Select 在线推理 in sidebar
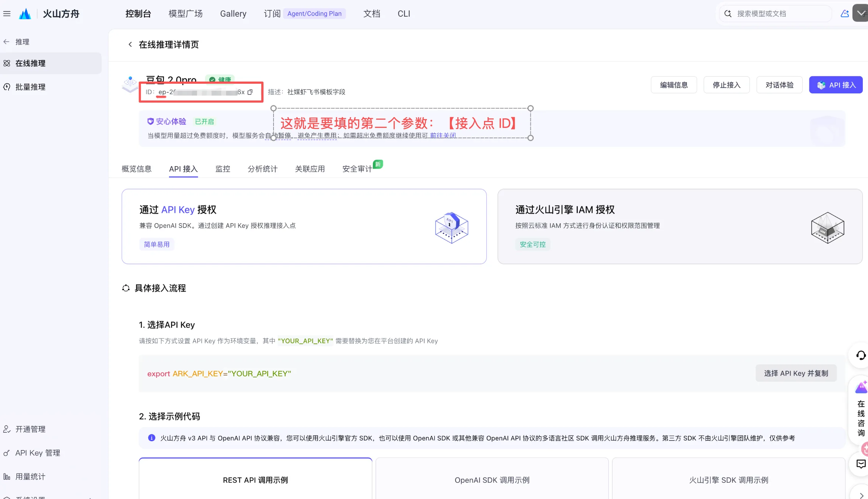868x499 pixels. coord(30,63)
